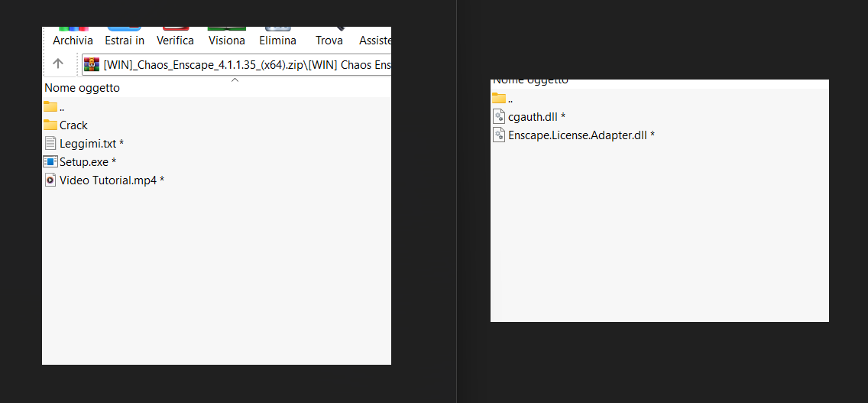This screenshot has width=868, height=403.
Task: Click the Trova toolbar button
Action: click(329, 37)
